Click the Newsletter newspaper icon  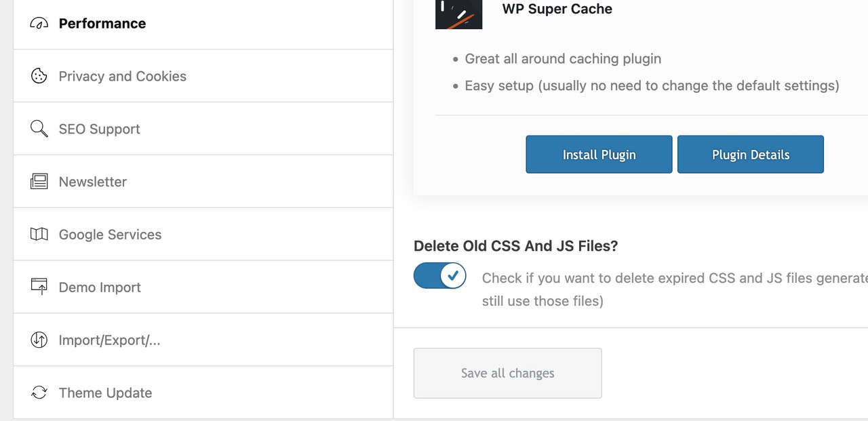coord(39,182)
